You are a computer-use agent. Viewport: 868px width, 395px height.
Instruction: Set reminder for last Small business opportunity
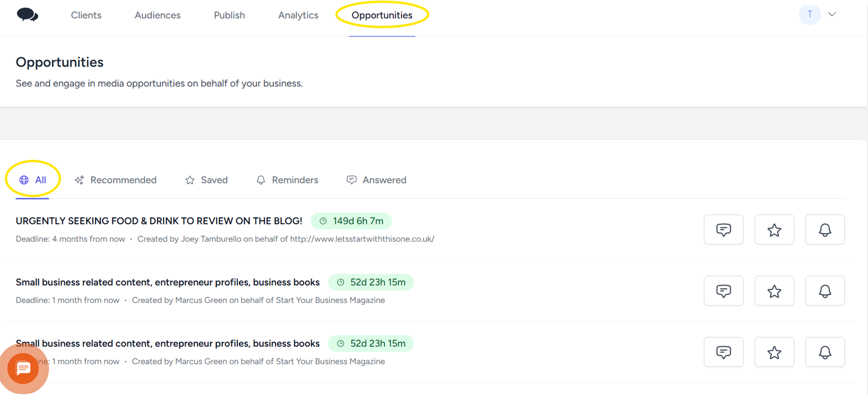825,352
